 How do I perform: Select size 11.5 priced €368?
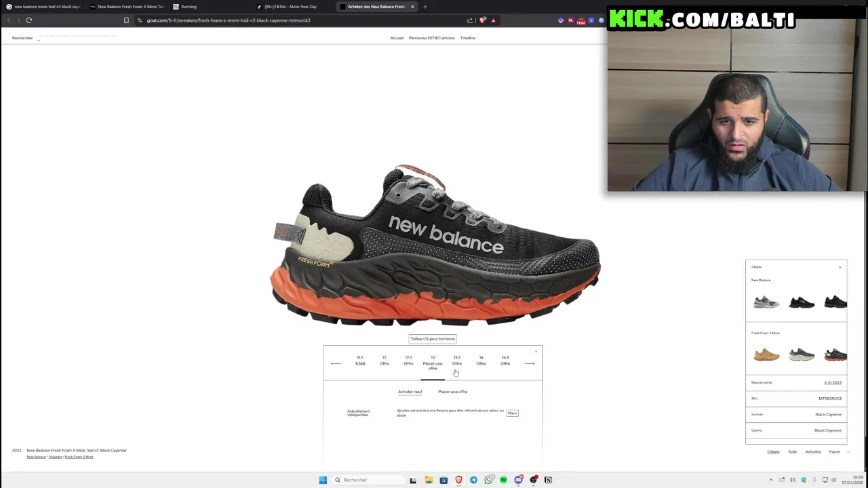pyautogui.click(x=360, y=361)
